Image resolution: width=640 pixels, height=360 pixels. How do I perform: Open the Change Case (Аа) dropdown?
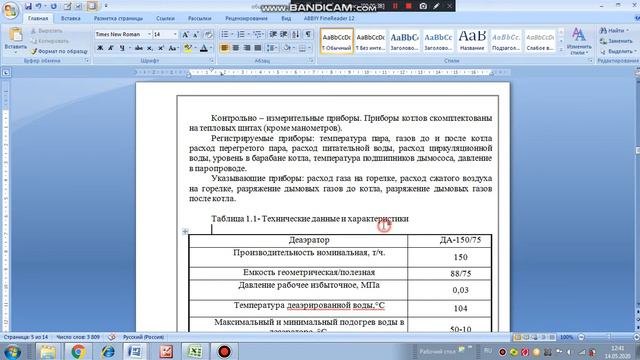coord(173,48)
